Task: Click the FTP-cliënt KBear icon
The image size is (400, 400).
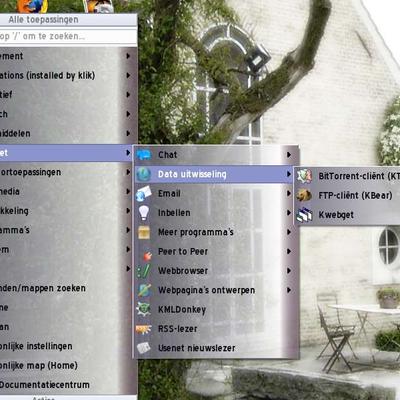Action: [304, 195]
